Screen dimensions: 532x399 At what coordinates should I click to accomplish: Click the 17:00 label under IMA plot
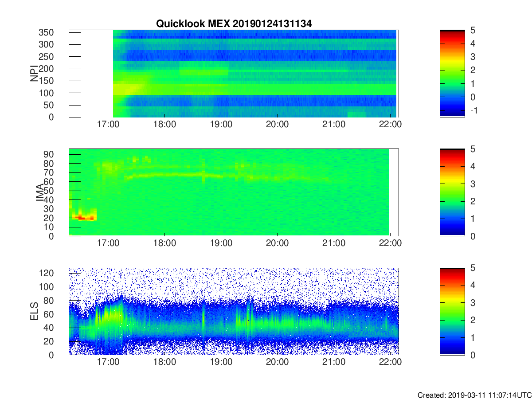point(108,244)
